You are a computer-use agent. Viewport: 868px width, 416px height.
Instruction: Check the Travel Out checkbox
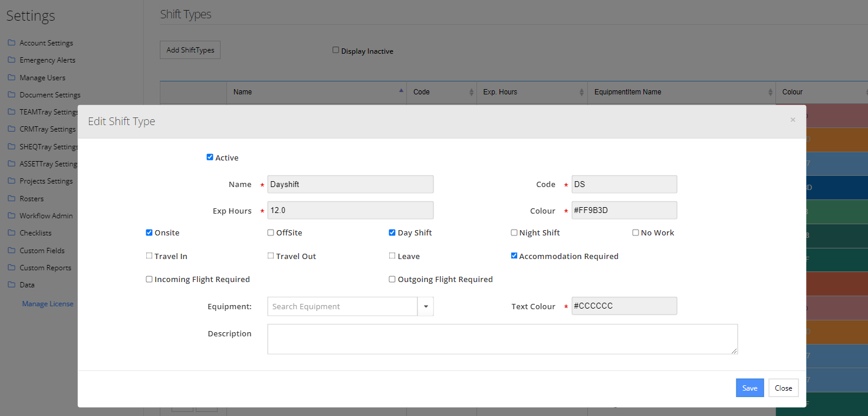click(x=271, y=256)
